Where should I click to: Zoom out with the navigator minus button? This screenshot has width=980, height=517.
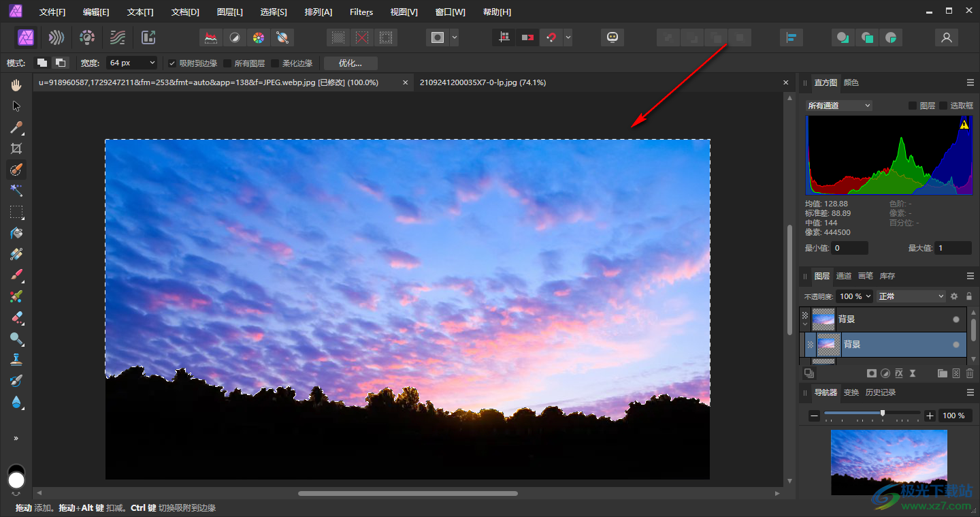[x=814, y=416]
